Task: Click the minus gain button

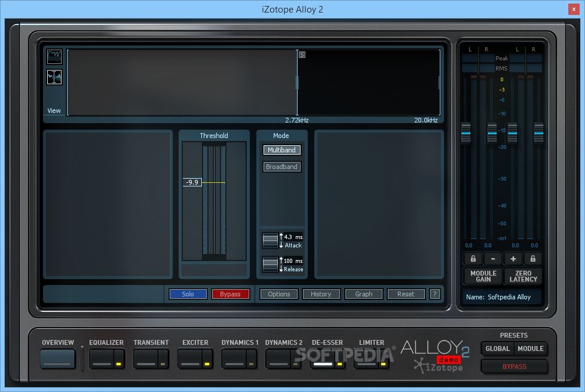Action: 493,259
